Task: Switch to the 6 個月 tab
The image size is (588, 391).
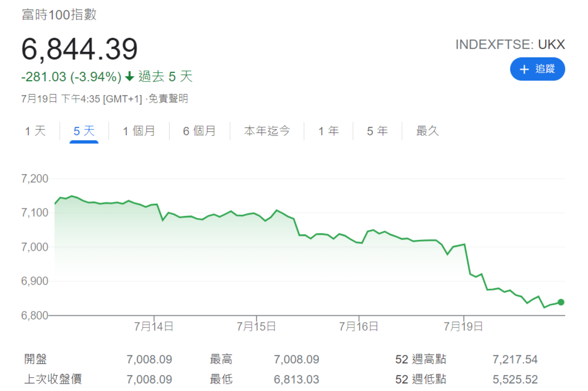Action: (199, 131)
